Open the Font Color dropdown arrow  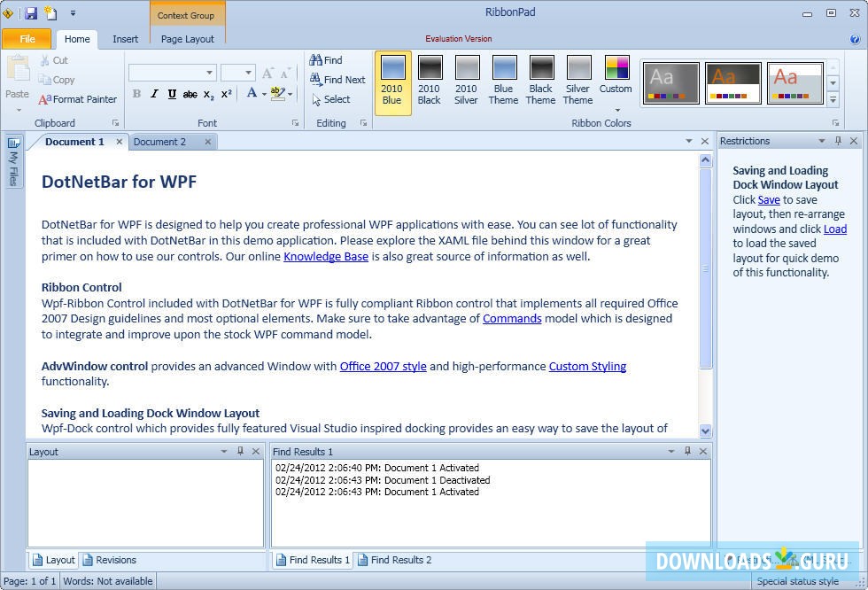click(264, 94)
